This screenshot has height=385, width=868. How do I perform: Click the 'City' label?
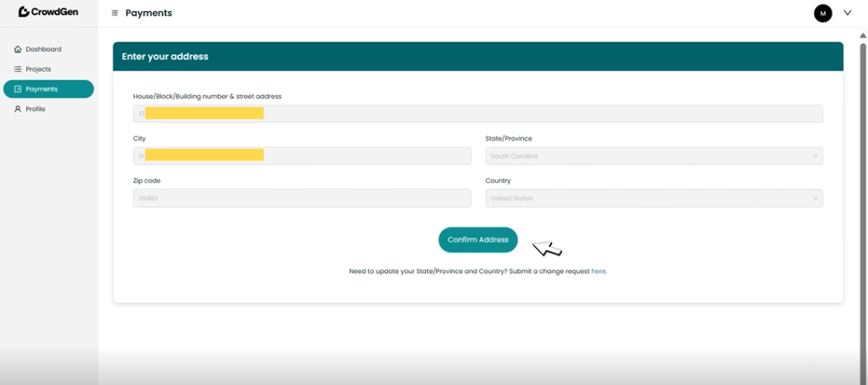(x=140, y=138)
